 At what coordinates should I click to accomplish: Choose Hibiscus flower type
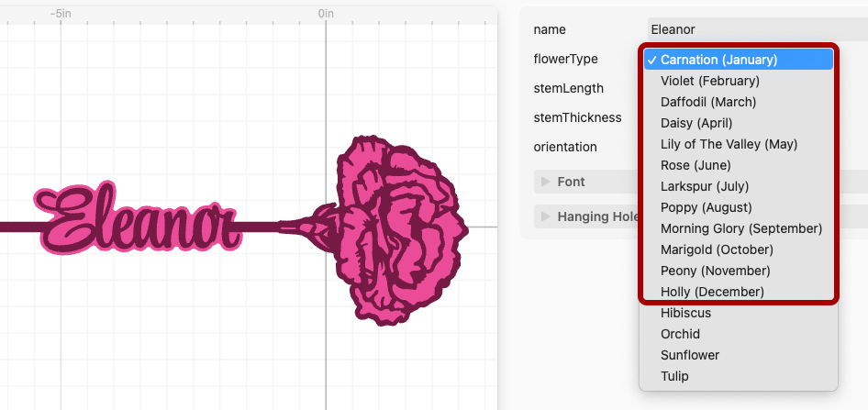(x=739, y=313)
